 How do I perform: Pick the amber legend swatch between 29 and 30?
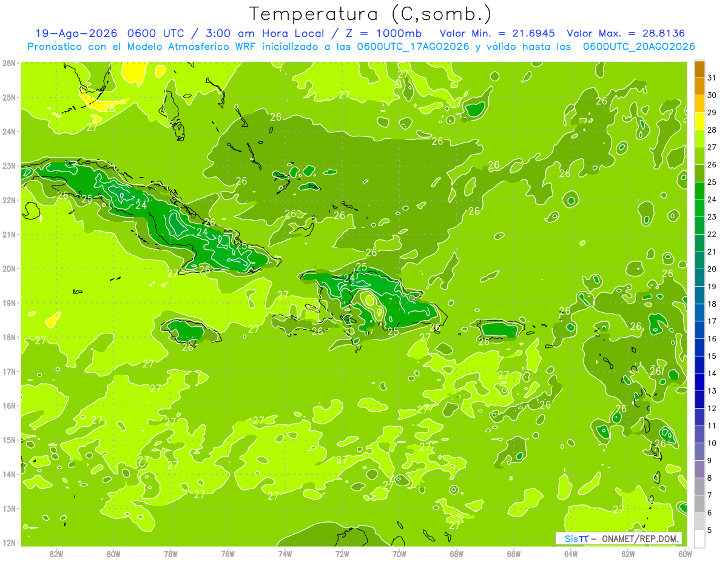coord(699,104)
